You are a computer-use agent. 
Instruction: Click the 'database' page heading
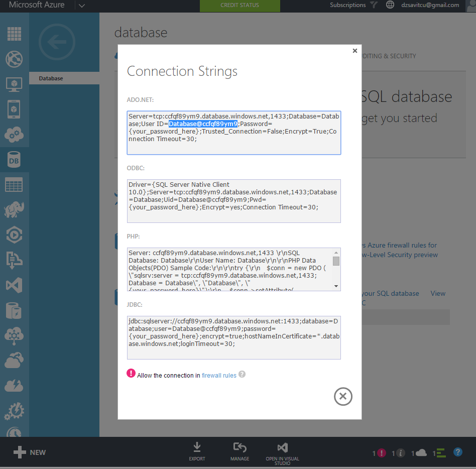click(141, 33)
